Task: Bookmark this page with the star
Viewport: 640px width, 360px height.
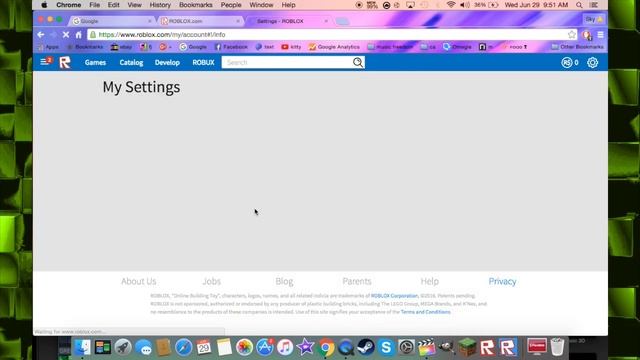Action: point(571,35)
